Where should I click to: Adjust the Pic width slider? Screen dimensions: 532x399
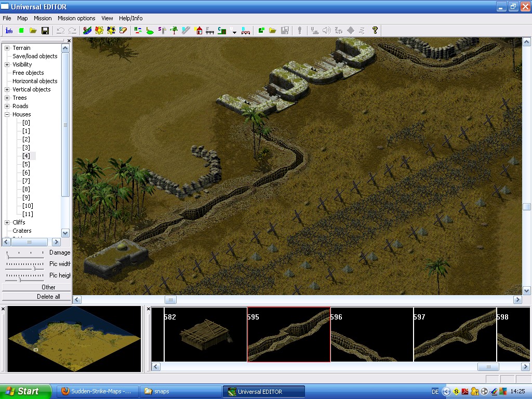(25, 266)
